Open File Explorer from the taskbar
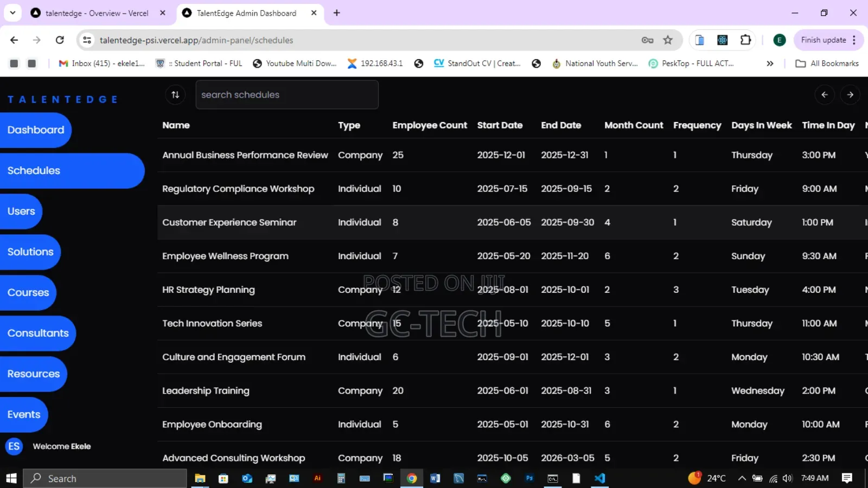Viewport: 868px width, 488px height. [x=200, y=478]
